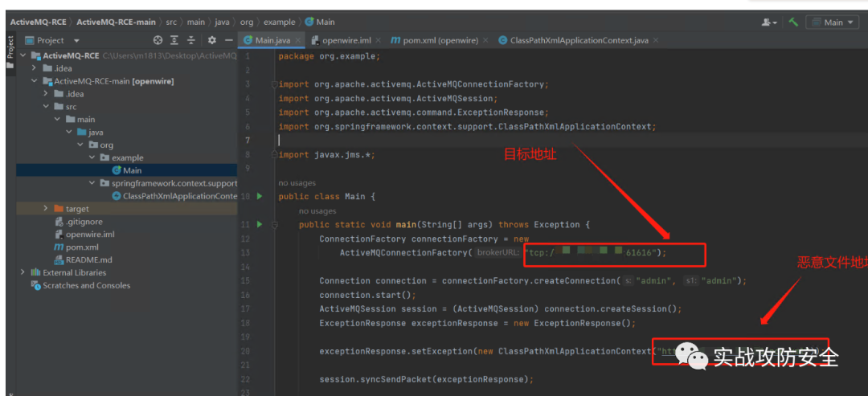Screen dimensions: 868x396
Task: Fold the main method on line 11
Action: [x=273, y=225]
